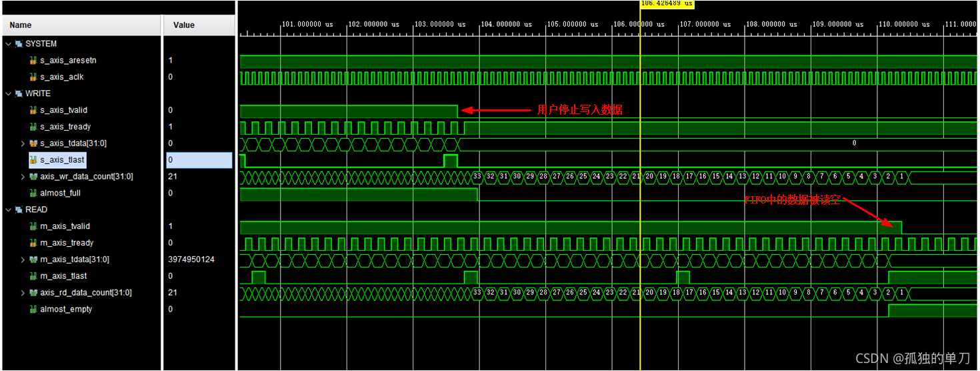This screenshot has height=371, width=980.
Task: Click the 104.000000 us mark on time ruler
Action: tap(507, 25)
